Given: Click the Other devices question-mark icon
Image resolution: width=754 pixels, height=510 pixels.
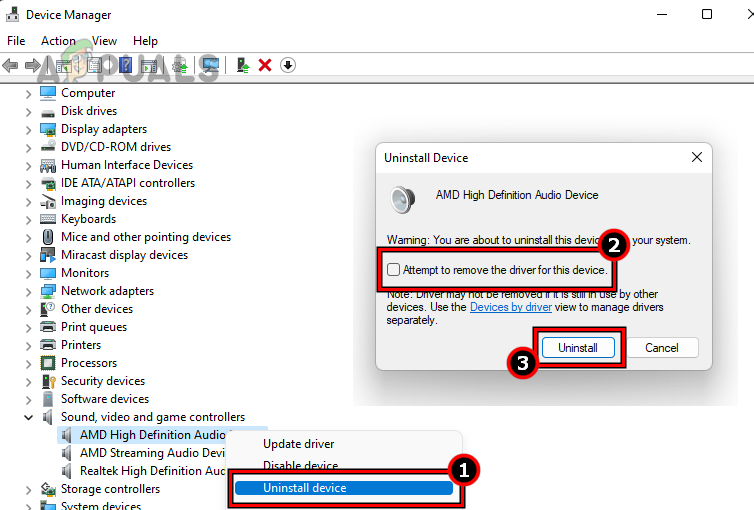Looking at the screenshot, I should point(48,309).
